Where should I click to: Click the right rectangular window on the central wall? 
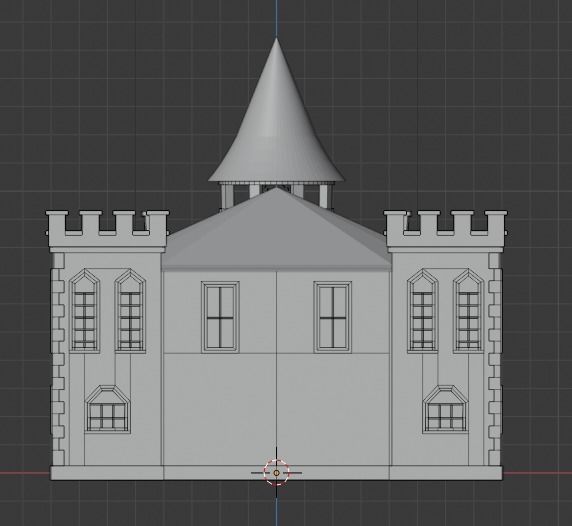(333, 317)
